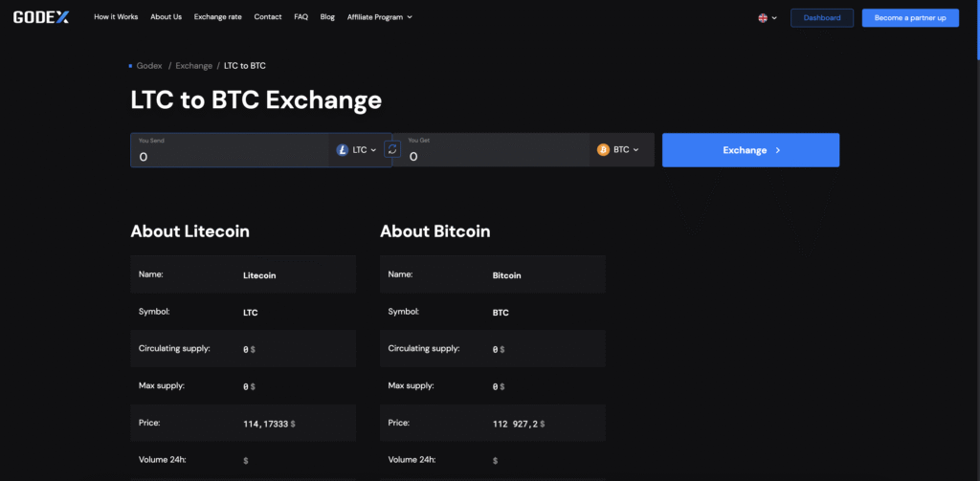
Task: Click the Bitcoin coin icon
Action: point(603,150)
